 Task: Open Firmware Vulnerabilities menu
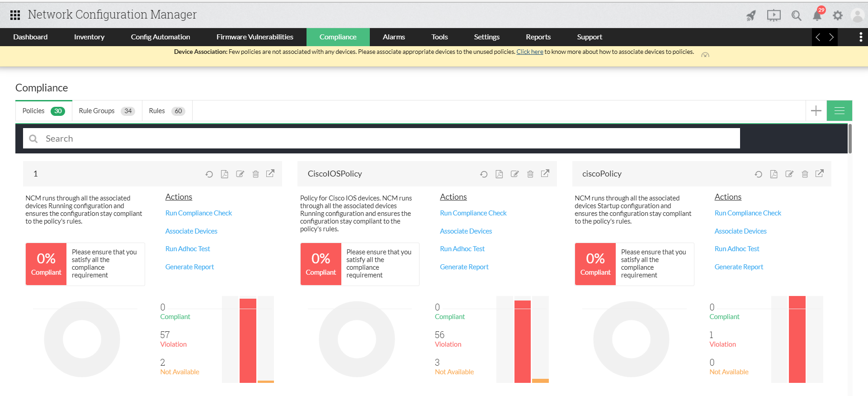255,37
